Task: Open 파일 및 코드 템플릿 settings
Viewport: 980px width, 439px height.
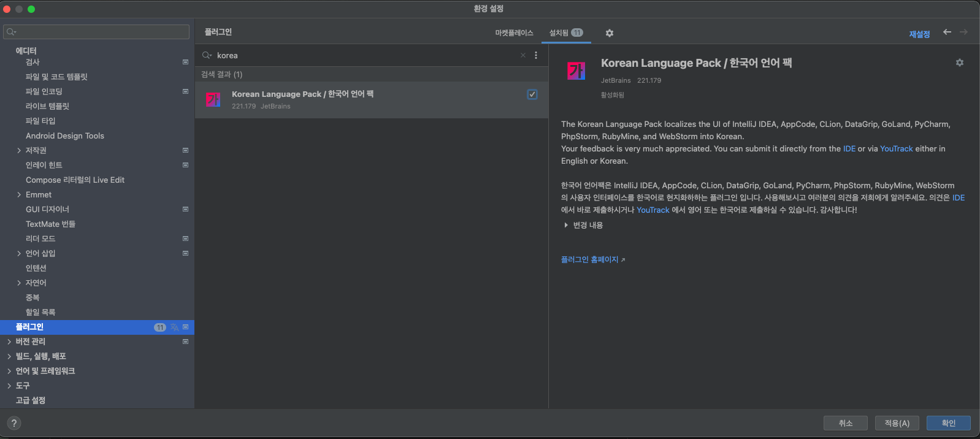Action: [56, 77]
